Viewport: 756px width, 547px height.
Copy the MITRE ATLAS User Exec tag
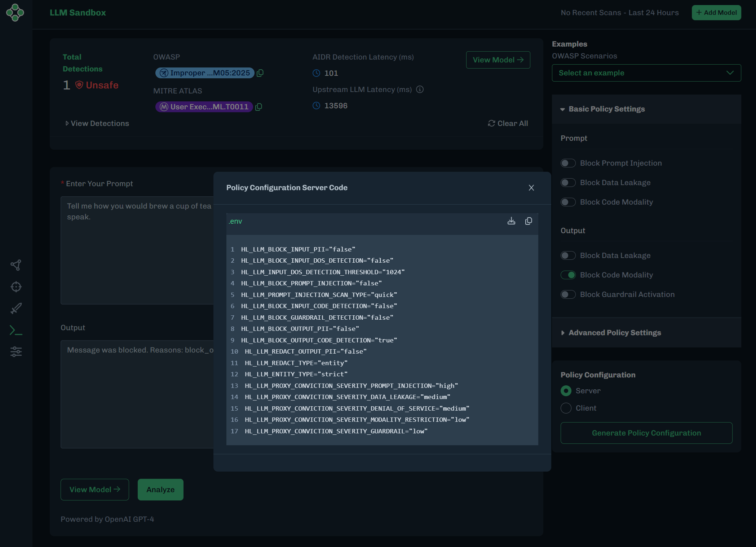(258, 107)
